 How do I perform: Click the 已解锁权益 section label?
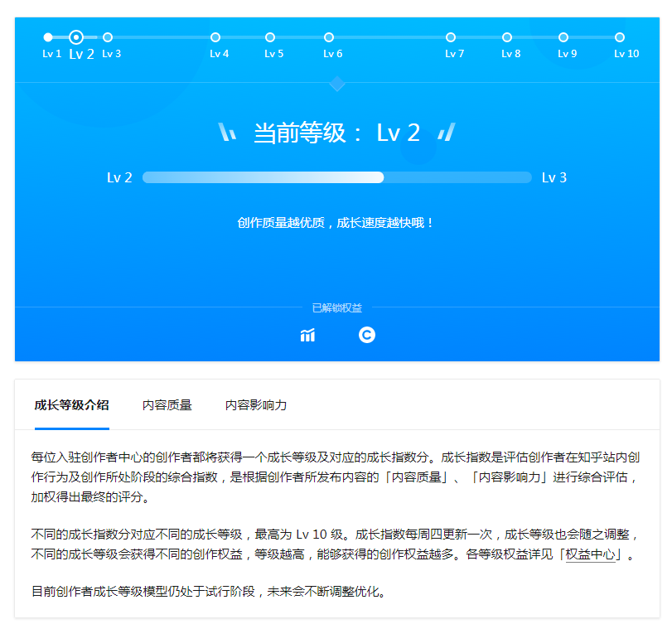tap(336, 307)
